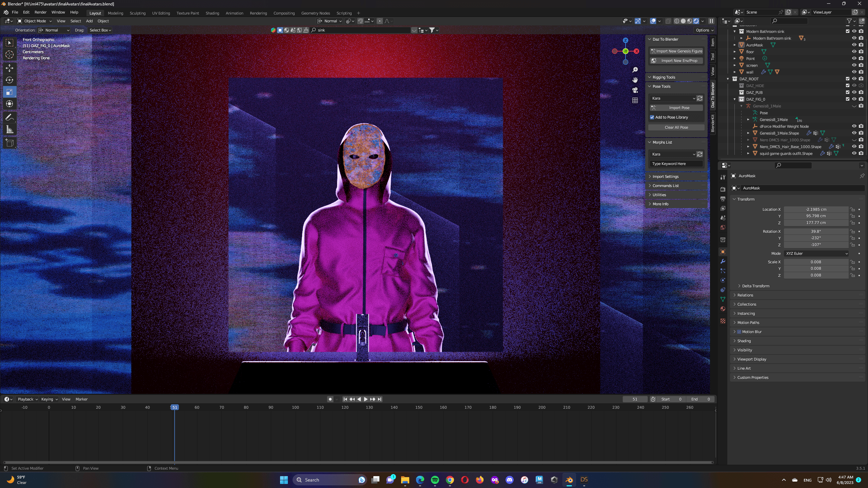Expand the Delta Transform section
This screenshot has width=868, height=488.
[x=755, y=286]
